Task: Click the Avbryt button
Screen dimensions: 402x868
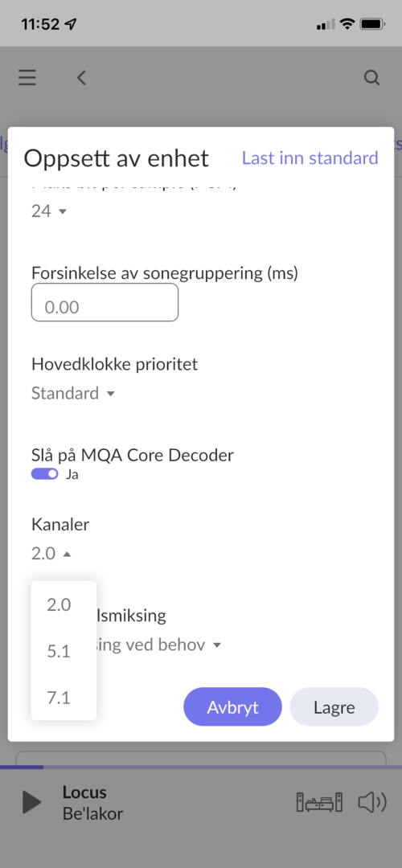Action: (x=232, y=707)
